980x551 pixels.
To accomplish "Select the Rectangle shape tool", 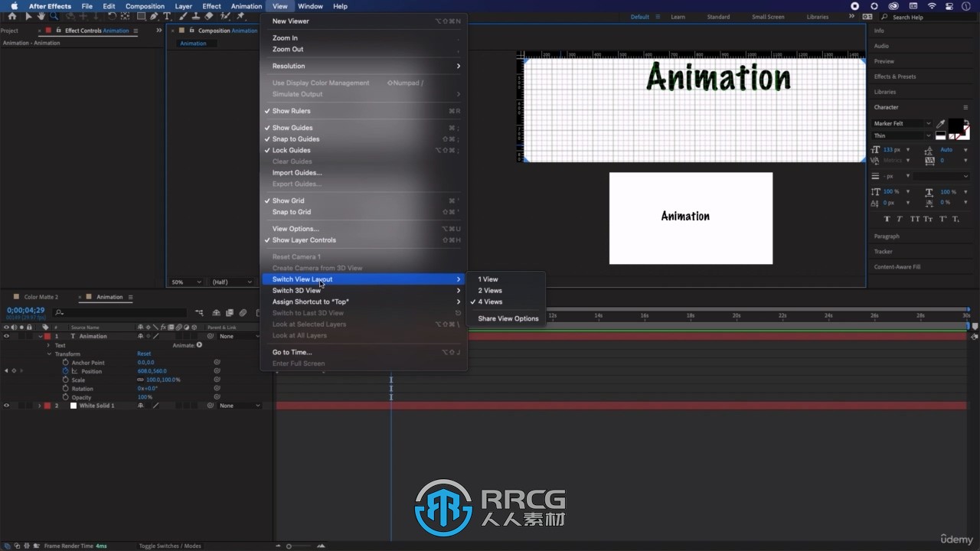I will 142,16.
